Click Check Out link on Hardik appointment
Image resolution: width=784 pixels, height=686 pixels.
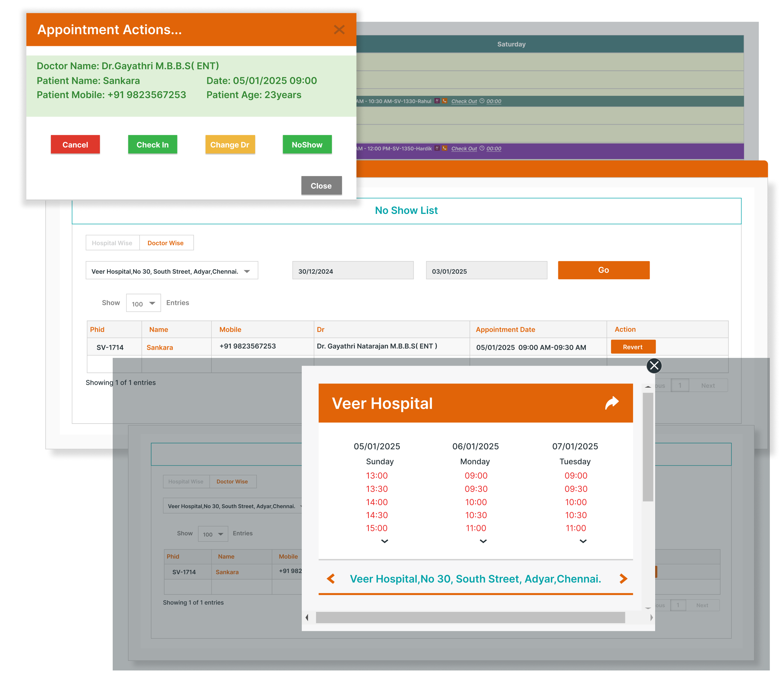464,149
